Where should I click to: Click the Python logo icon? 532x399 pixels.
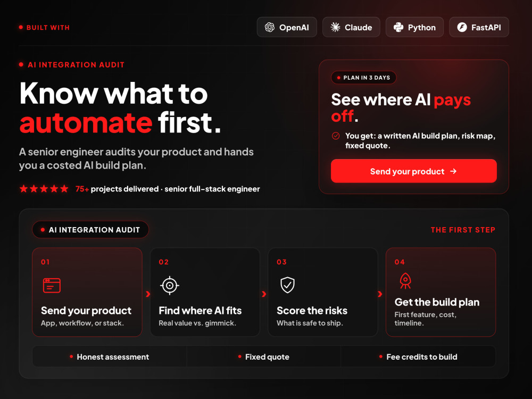(x=398, y=27)
